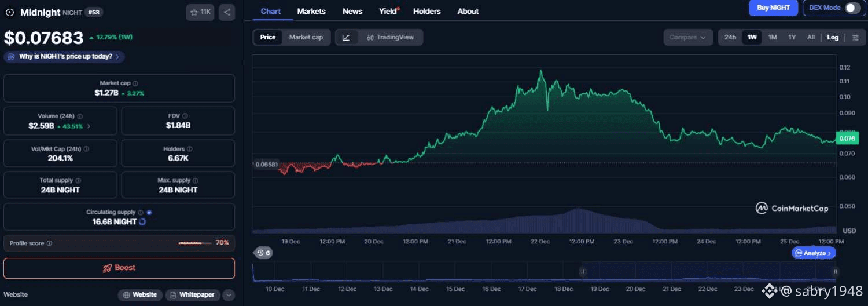
Task: Click info icon next to Profile score
Action: tap(49, 243)
